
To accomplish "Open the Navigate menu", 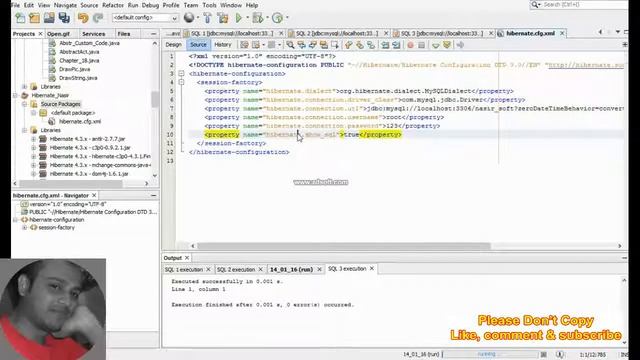I will 65,5.
